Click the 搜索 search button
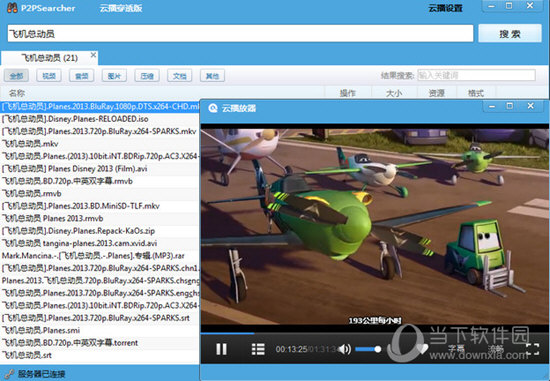550x381 pixels. (x=510, y=34)
